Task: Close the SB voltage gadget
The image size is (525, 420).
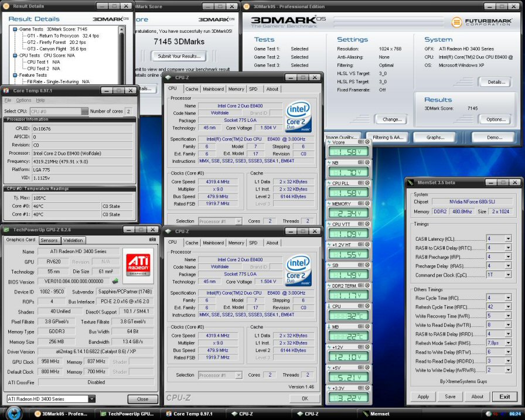Action: pyautogui.click(x=367, y=265)
